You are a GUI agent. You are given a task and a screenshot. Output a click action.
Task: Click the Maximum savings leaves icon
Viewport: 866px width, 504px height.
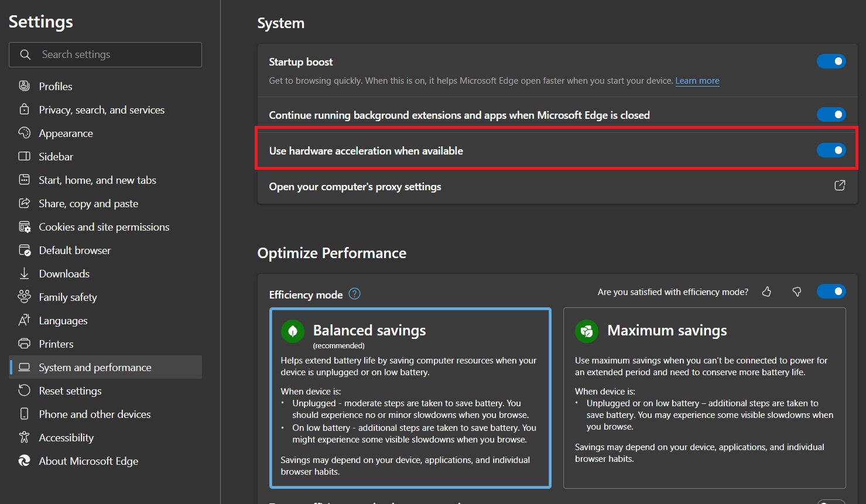coord(587,331)
